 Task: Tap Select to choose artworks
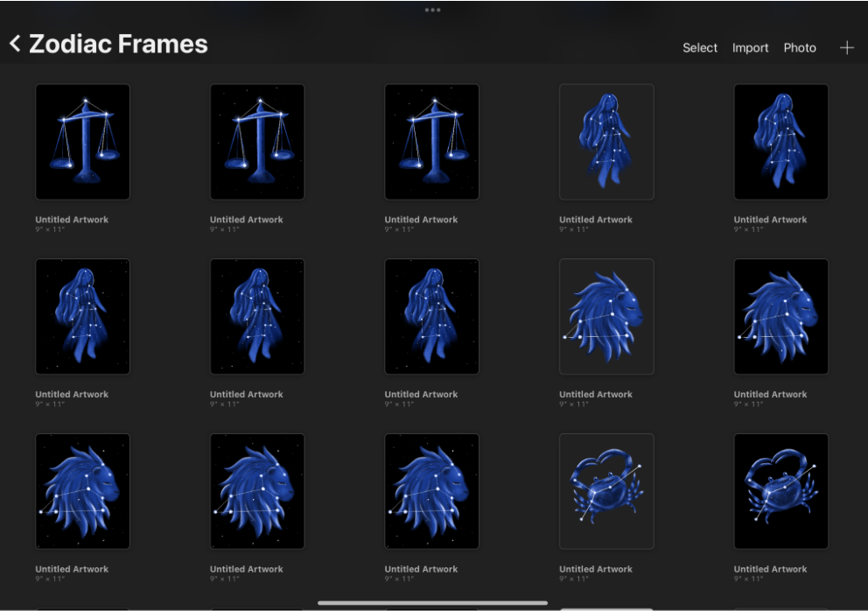[700, 47]
